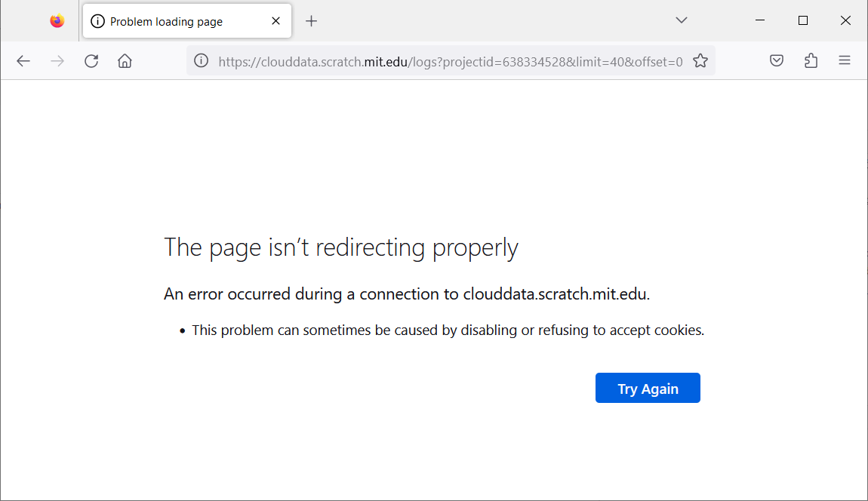Focus the URL address bar
This screenshot has width=868, height=501.
point(450,61)
